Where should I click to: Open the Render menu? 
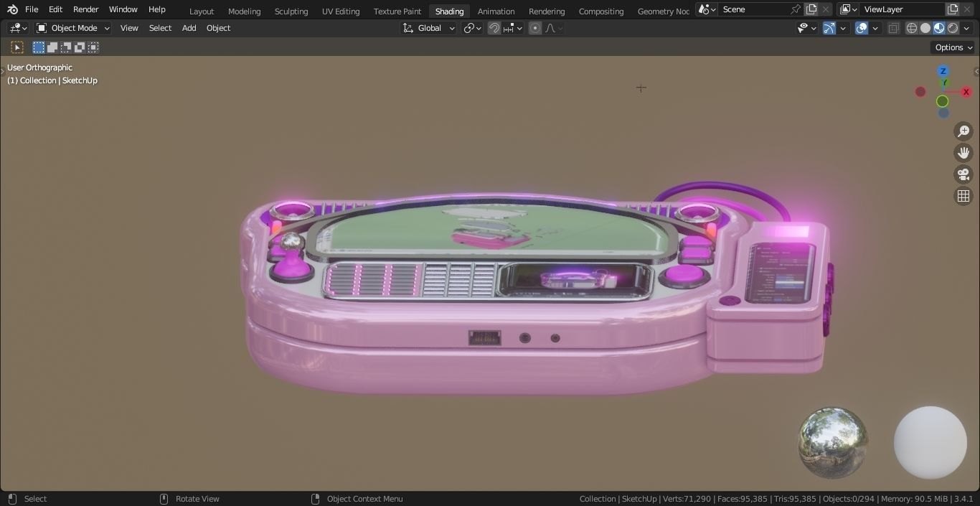coord(85,9)
